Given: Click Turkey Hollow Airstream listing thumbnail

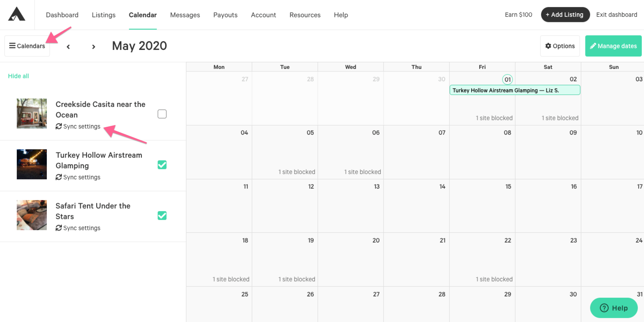Looking at the screenshot, I should click(x=32, y=164).
